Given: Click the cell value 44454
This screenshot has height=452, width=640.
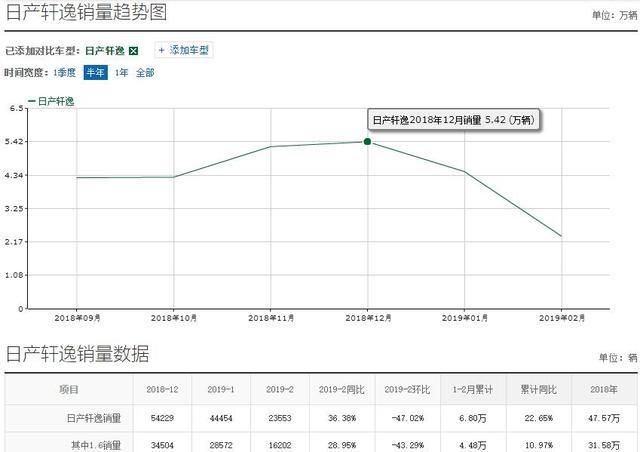Looking at the screenshot, I should coord(221,418).
